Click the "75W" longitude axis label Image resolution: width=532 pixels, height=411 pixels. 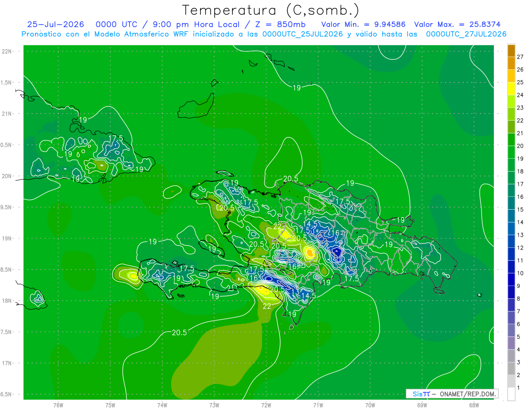point(110,405)
